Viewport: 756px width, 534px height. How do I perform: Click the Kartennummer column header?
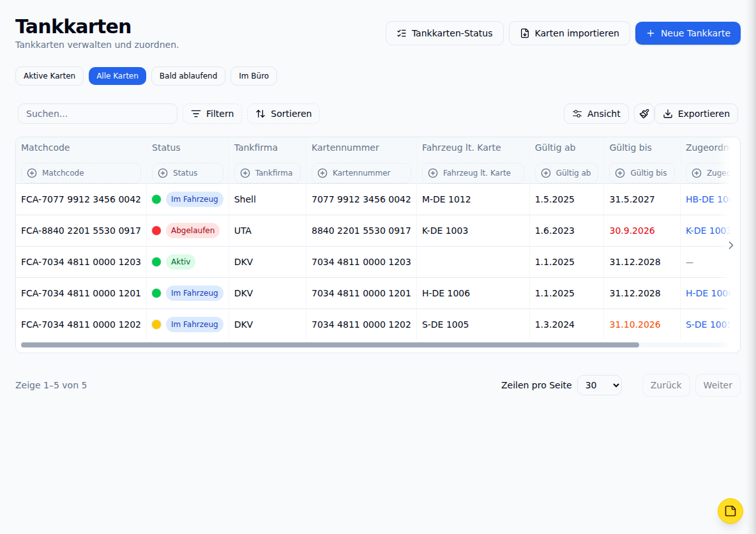coord(345,148)
